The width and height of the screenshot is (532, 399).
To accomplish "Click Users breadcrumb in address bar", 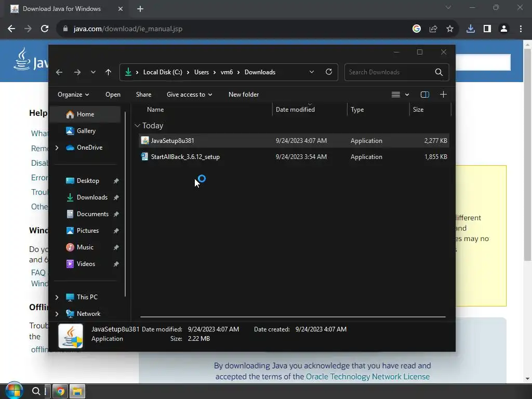I will pos(202,72).
